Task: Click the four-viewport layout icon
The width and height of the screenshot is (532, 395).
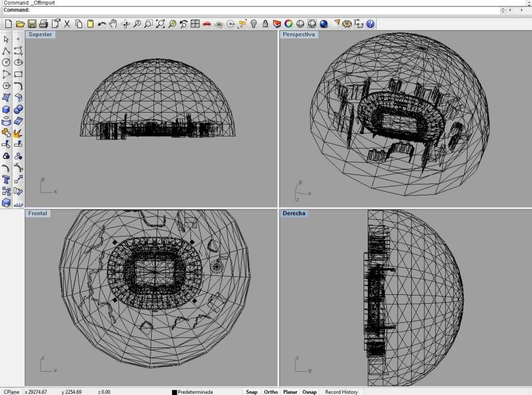Action: 195,24
